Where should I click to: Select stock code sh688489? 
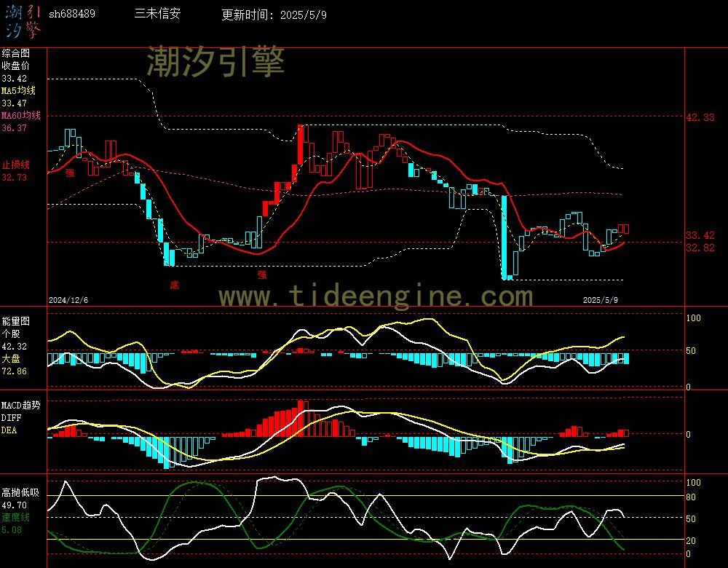pyautogui.click(x=72, y=14)
